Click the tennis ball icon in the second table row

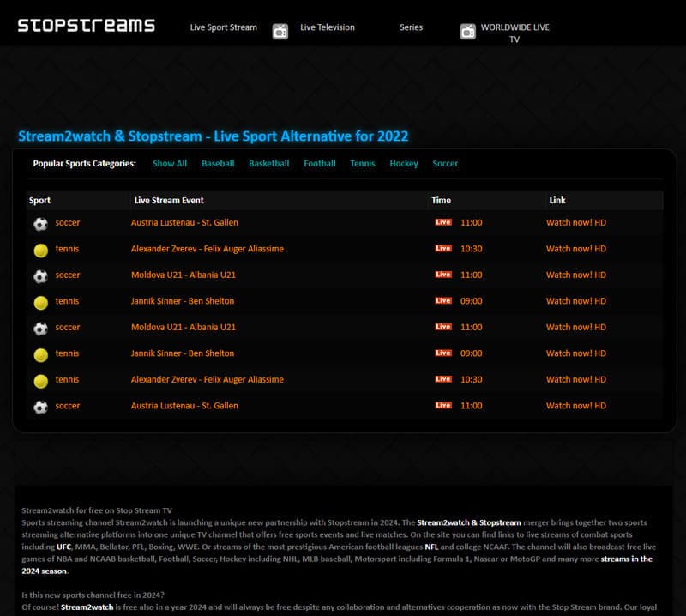pos(40,250)
